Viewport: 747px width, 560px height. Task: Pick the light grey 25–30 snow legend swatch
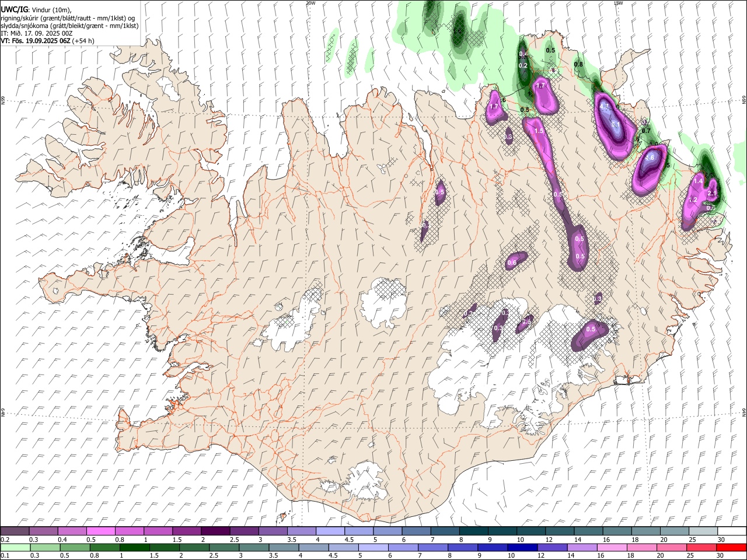click(x=703, y=531)
